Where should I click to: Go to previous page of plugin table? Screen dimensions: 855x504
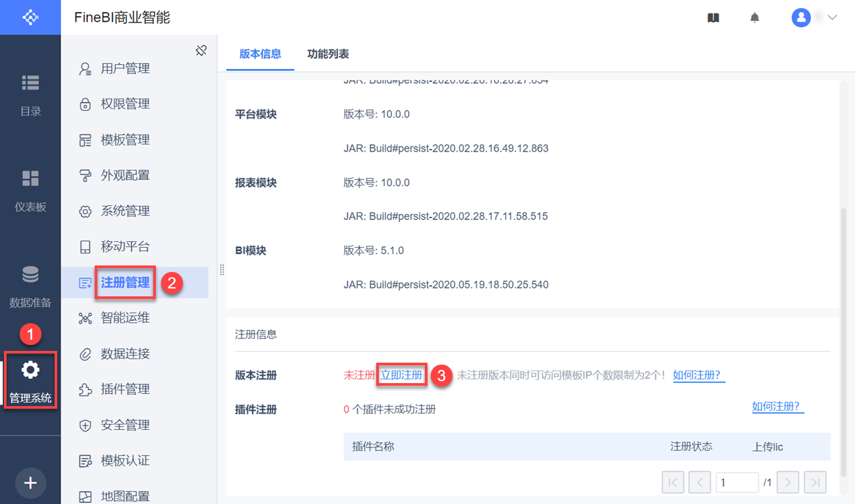pyautogui.click(x=699, y=482)
